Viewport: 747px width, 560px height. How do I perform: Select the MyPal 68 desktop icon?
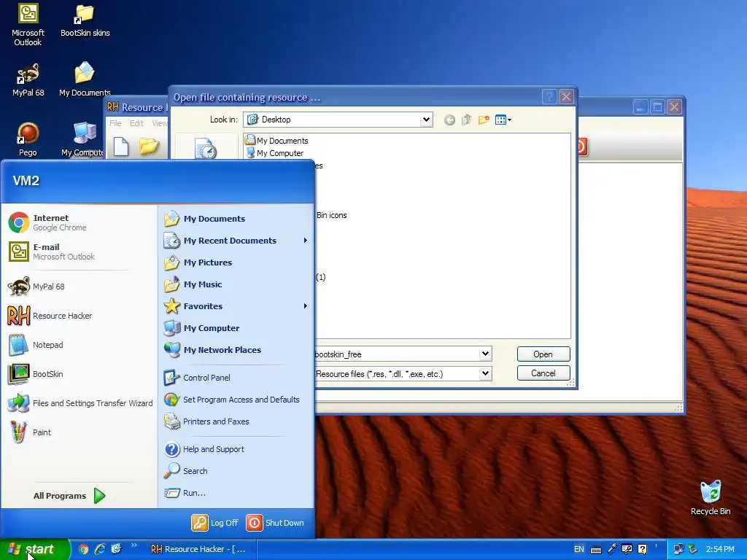28,80
